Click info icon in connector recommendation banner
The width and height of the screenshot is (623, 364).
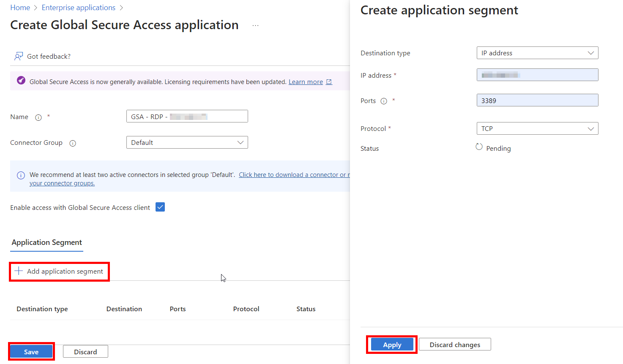pyautogui.click(x=21, y=175)
